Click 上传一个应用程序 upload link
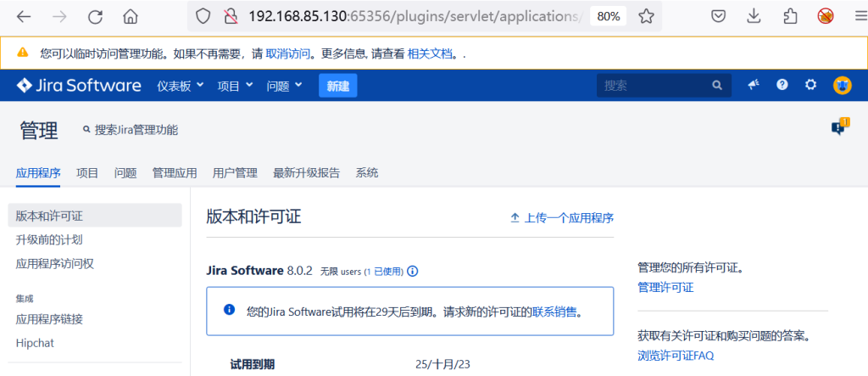This screenshot has height=376, width=868. tap(562, 218)
